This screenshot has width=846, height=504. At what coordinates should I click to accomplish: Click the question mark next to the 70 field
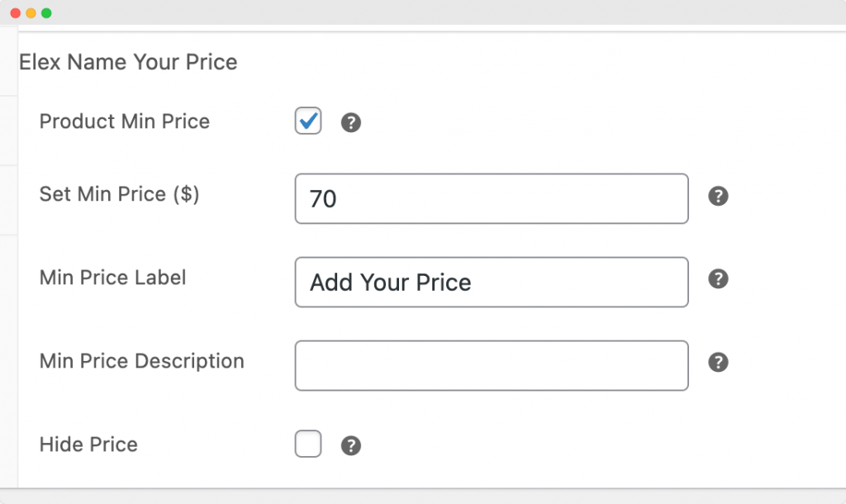tap(718, 197)
